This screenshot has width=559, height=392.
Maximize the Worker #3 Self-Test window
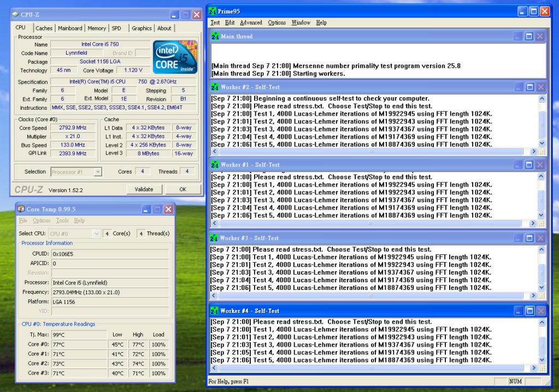[x=529, y=238]
